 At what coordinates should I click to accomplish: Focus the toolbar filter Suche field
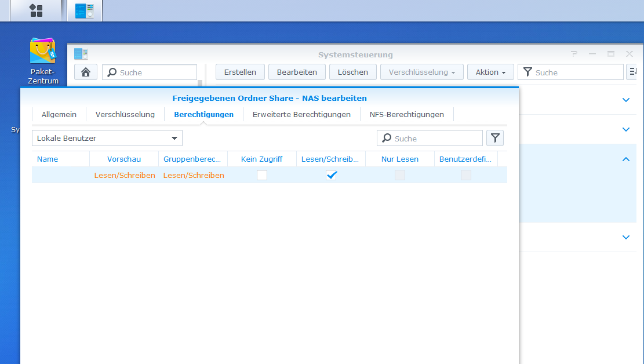tap(571, 72)
